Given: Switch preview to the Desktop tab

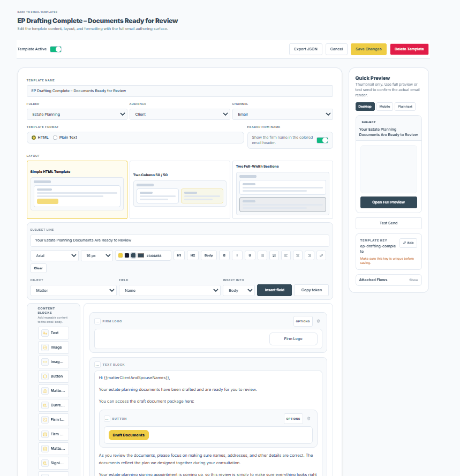Looking at the screenshot, I should pos(365,107).
